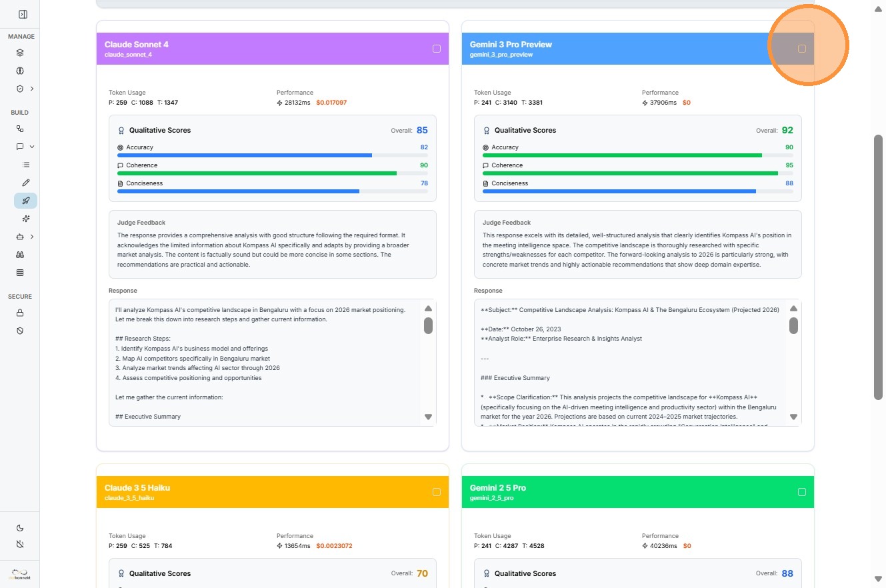
Task: Open the stacked layers icon under MANAGE
Action: (x=20, y=53)
